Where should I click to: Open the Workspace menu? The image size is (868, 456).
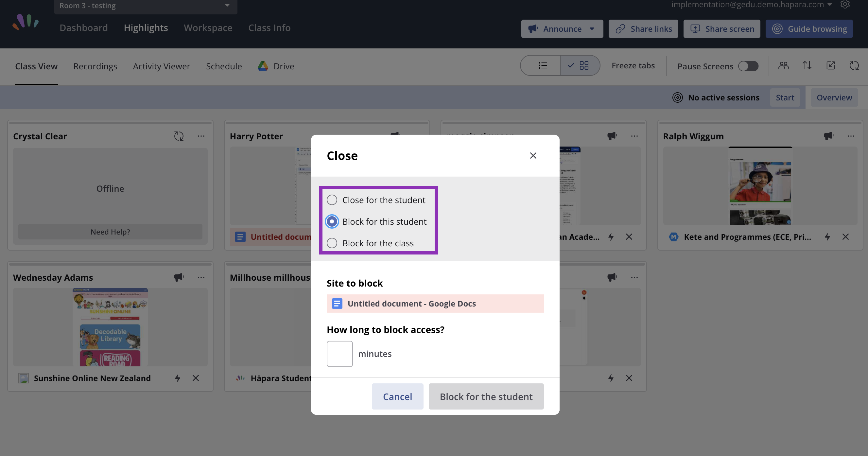[x=208, y=27]
